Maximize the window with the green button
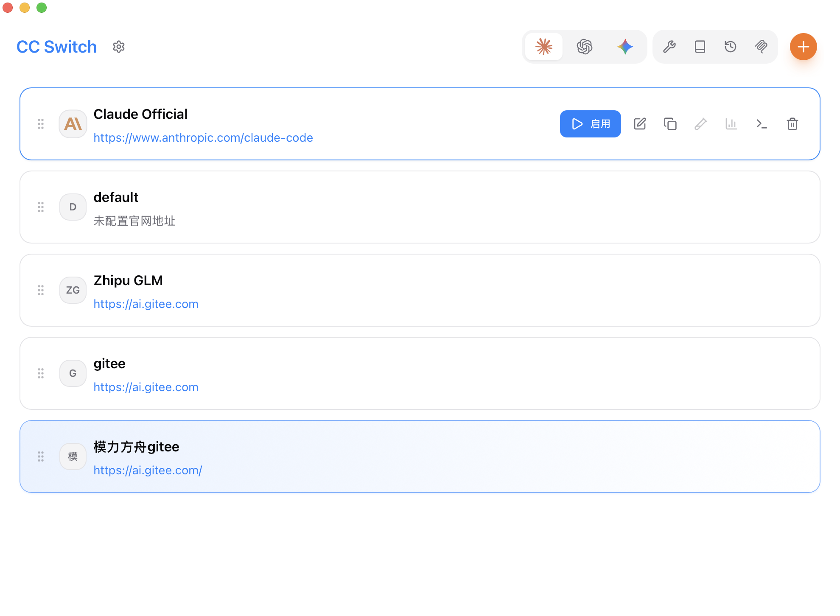The image size is (840, 616). point(42,8)
